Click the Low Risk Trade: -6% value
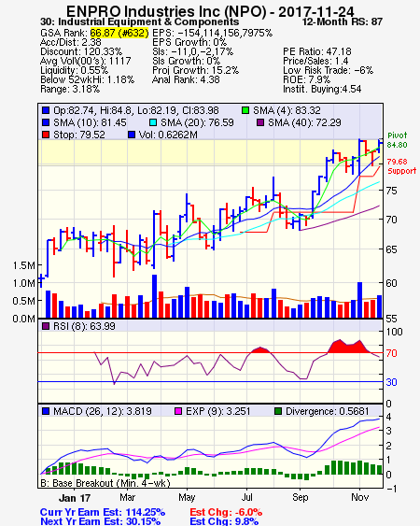 [328, 70]
